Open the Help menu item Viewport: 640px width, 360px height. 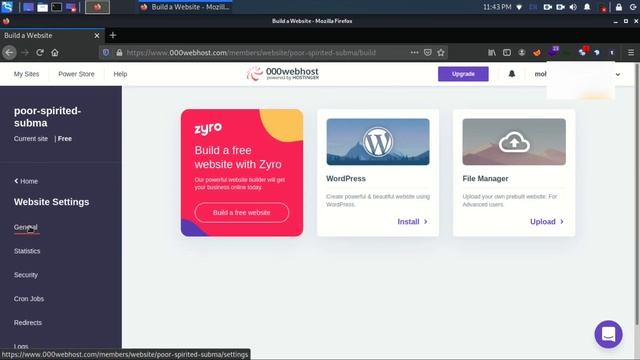click(x=120, y=74)
